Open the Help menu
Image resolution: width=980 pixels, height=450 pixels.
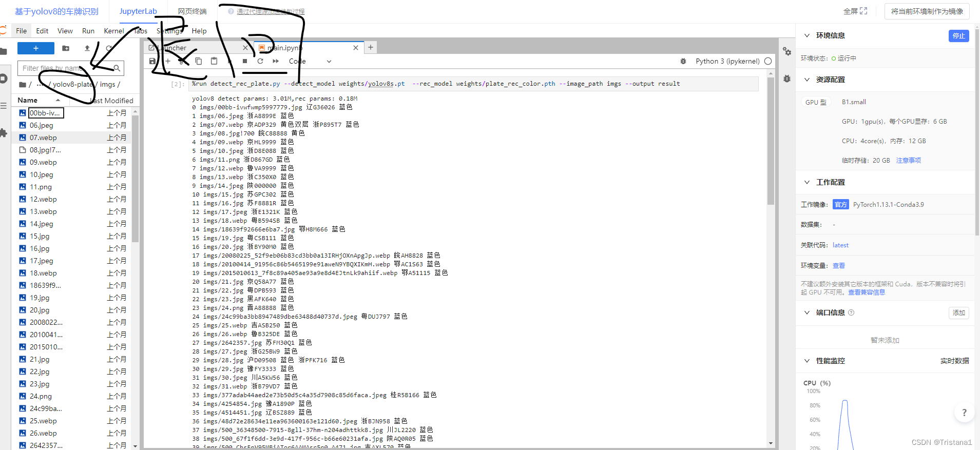coord(199,31)
